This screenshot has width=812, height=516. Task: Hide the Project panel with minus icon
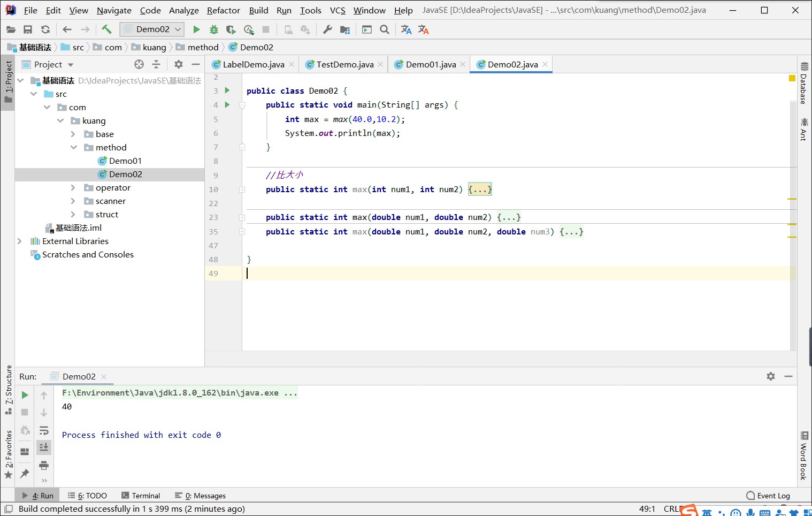[x=196, y=64]
